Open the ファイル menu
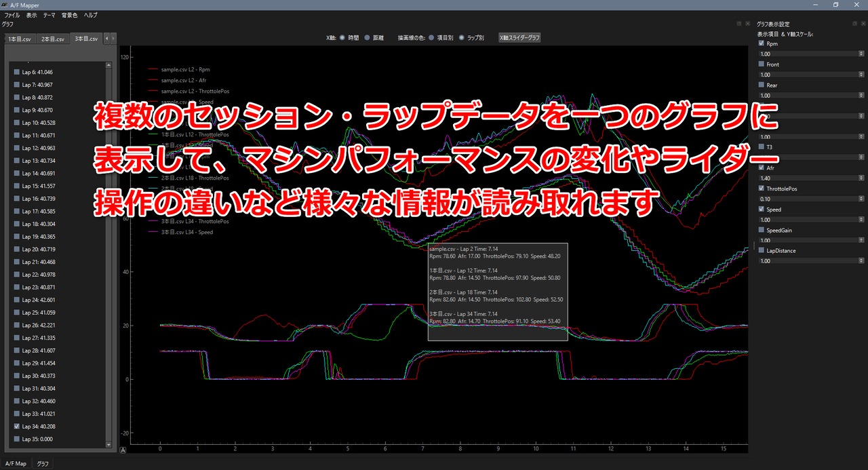The height and width of the screenshot is (470, 868). pos(12,15)
